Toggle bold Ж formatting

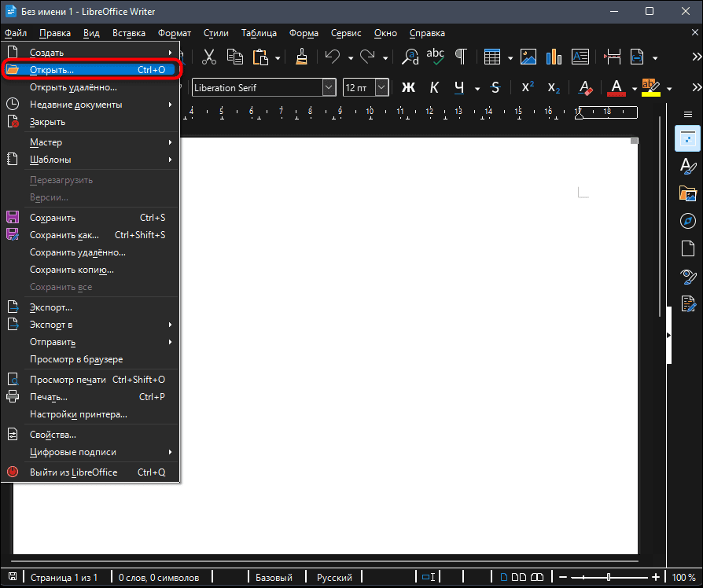(x=408, y=87)
